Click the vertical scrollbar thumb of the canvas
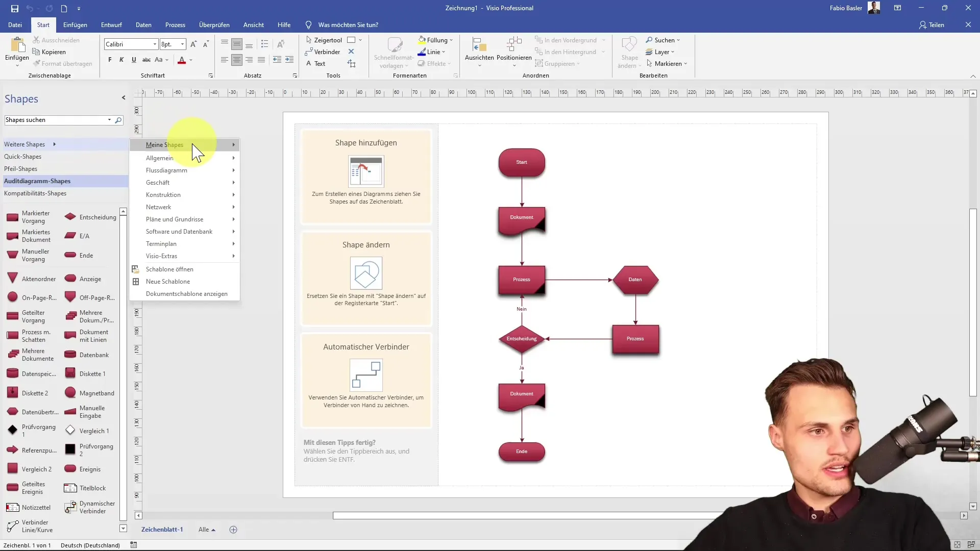The width and height of the screenshot is (980, 551). click(x=973, y=302)
